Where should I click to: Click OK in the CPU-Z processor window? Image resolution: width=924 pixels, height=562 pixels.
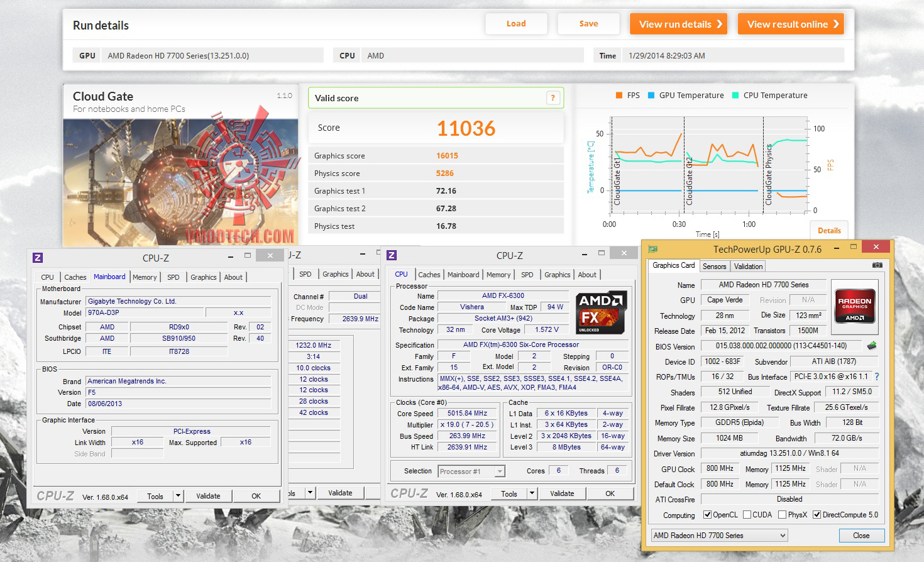pyautogui.click(x=610, y=493)
